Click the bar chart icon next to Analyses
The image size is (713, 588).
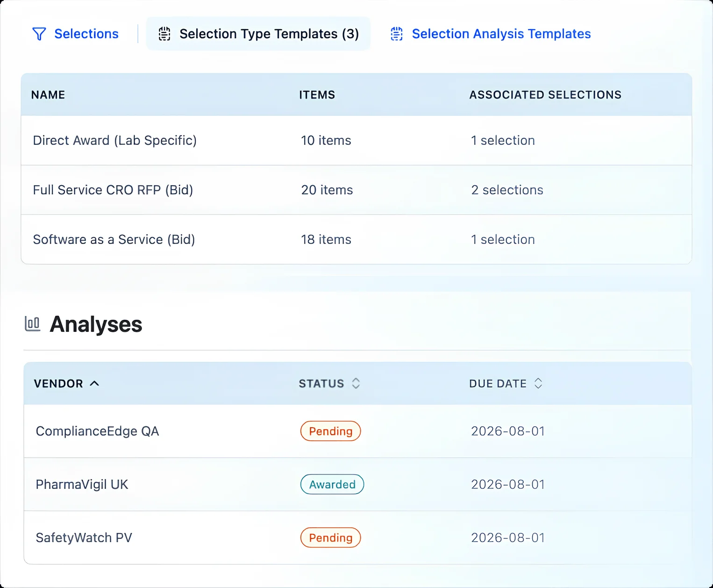(x=32, y=323)
